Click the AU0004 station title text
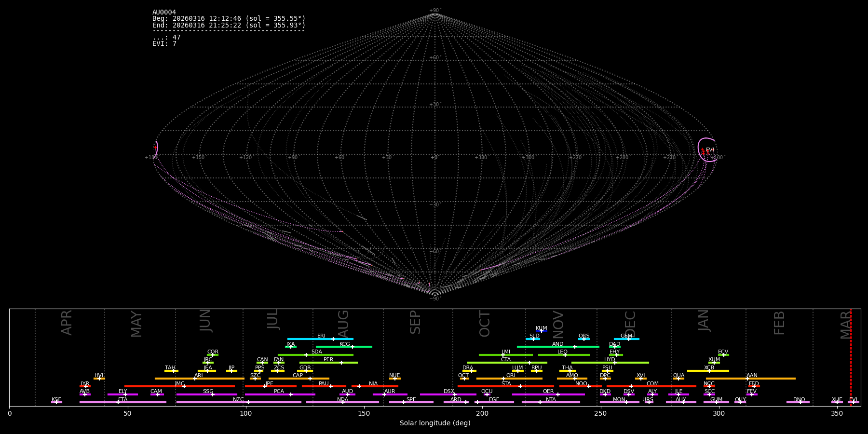The image size is (868, 434). (164, 13)
